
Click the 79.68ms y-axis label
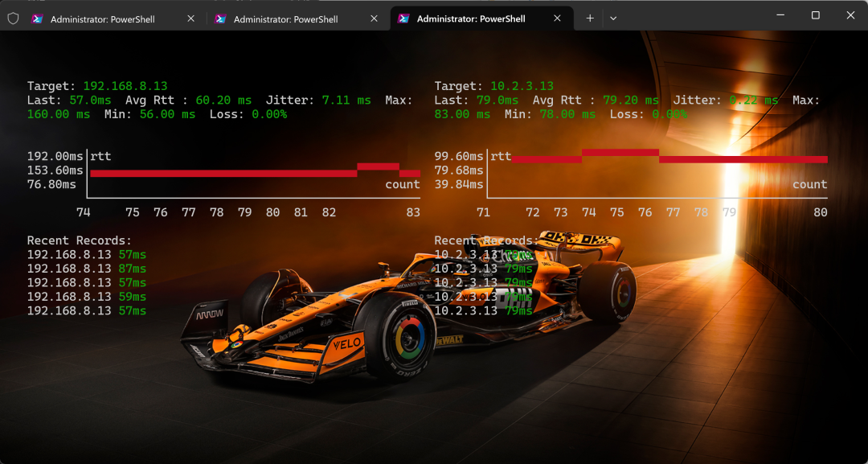[459, 170]
